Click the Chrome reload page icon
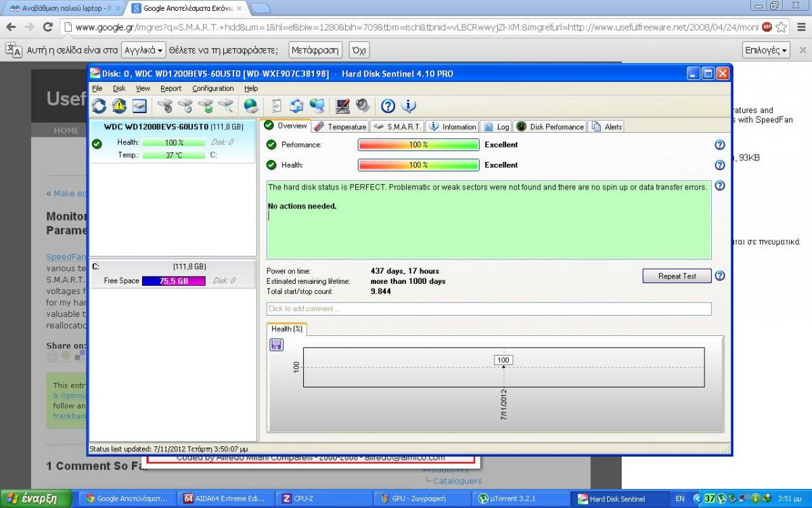The width and height of the screenshot is (812, 508). tap(47, 27)
